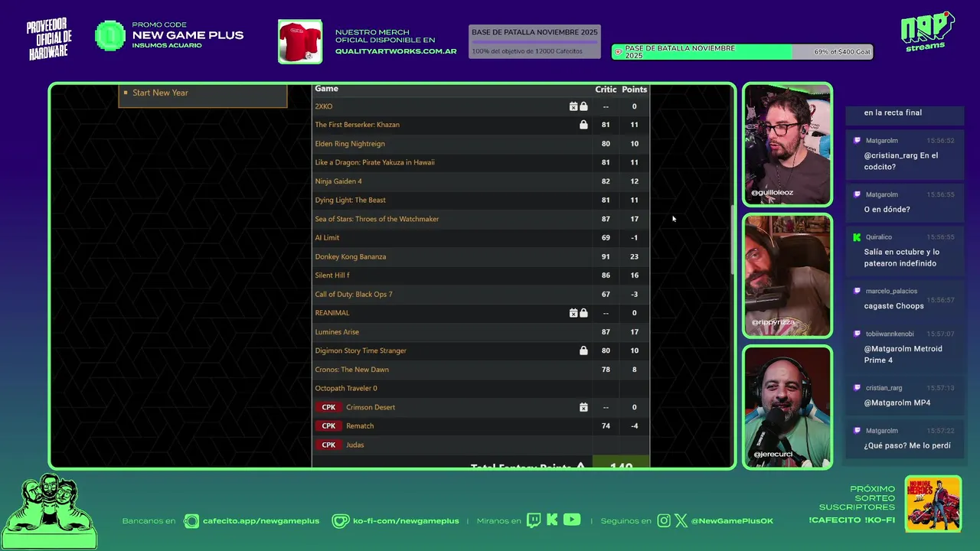Click the Instagram icon in footer
980x551 pixels.
(x=664, y=521)
